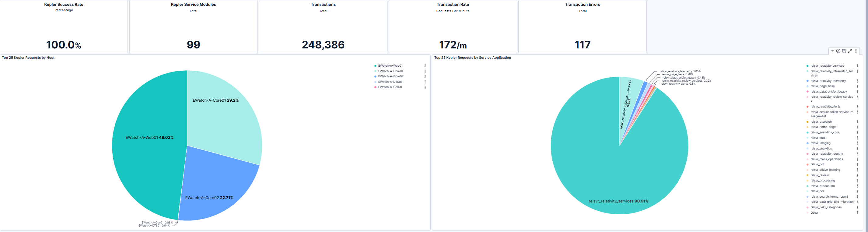
Task: Click the Inspect panel icon
Action: 844,51
